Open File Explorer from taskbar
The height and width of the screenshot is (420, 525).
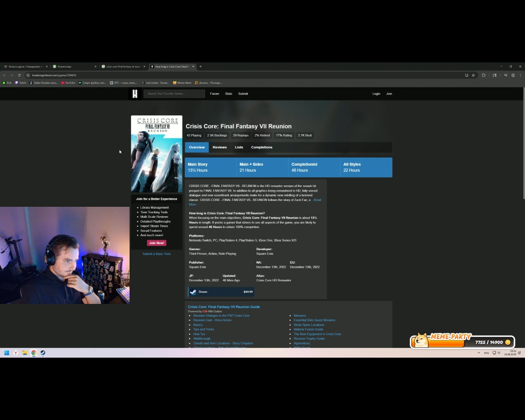[25, 353]
